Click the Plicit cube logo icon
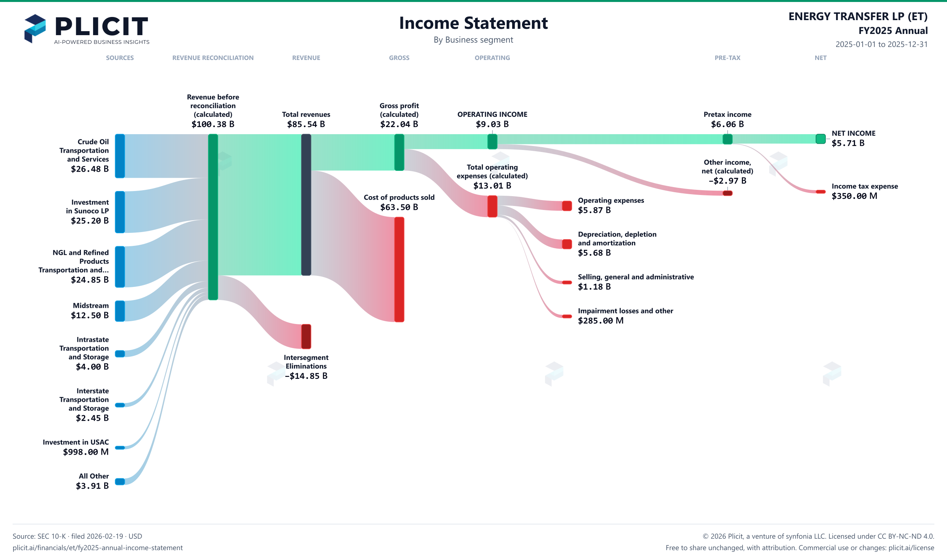The height and width of the screenshot is (560, 947). (x=35, y=28)
